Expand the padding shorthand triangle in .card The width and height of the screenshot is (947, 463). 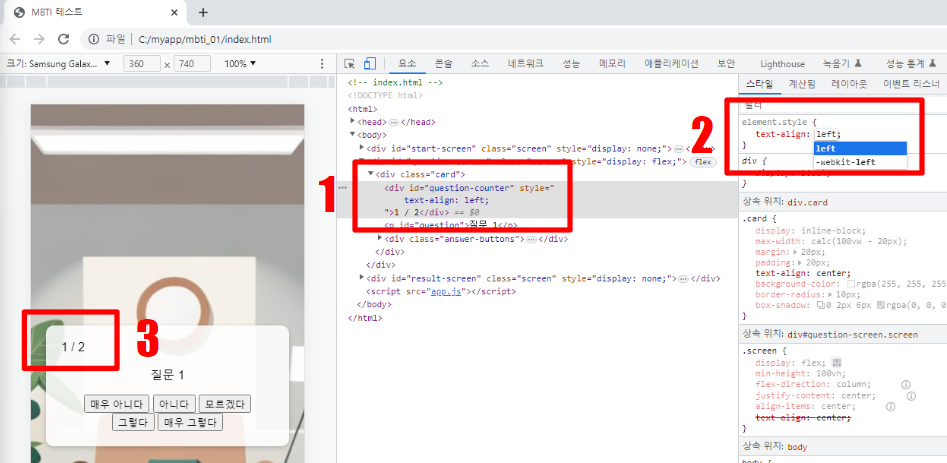[802, 263]
